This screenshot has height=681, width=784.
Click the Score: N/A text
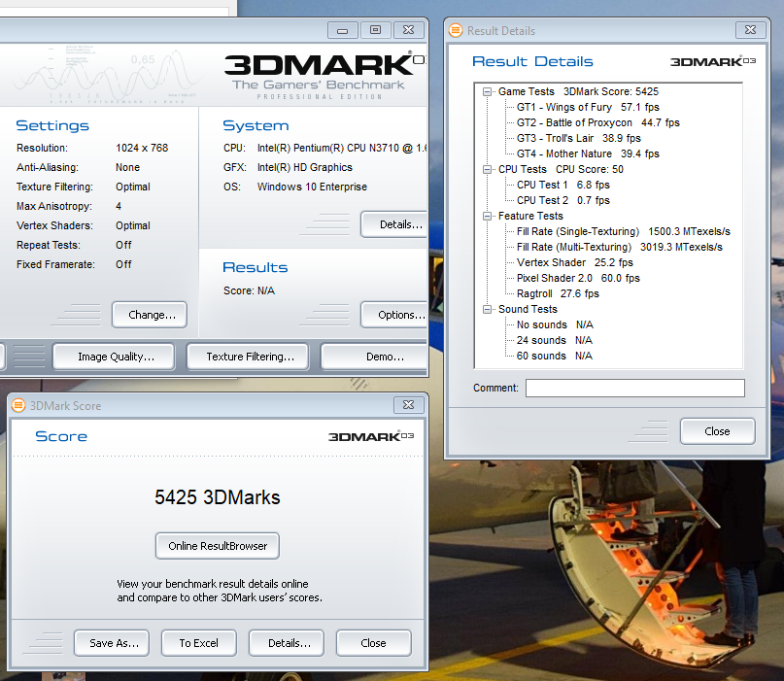(x=249, y=291)
